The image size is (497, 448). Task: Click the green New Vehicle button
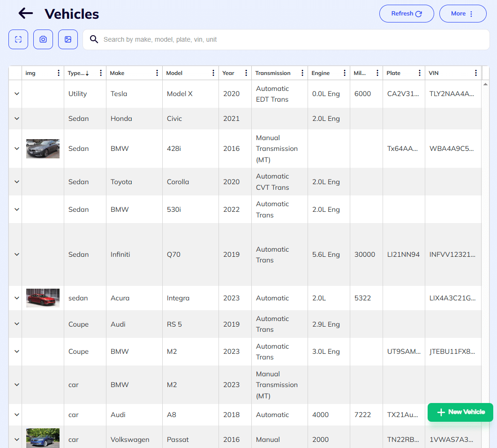(460, 412)
